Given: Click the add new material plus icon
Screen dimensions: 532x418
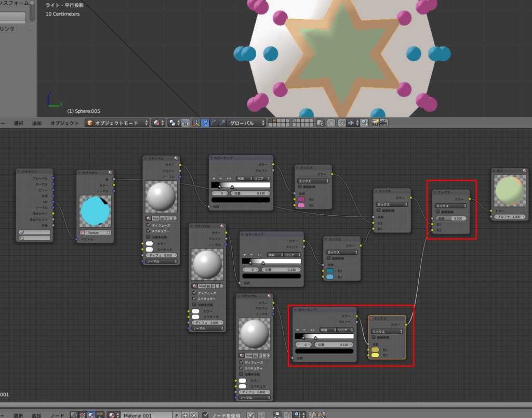Looking at the screenshot, I should coord(185,415).
